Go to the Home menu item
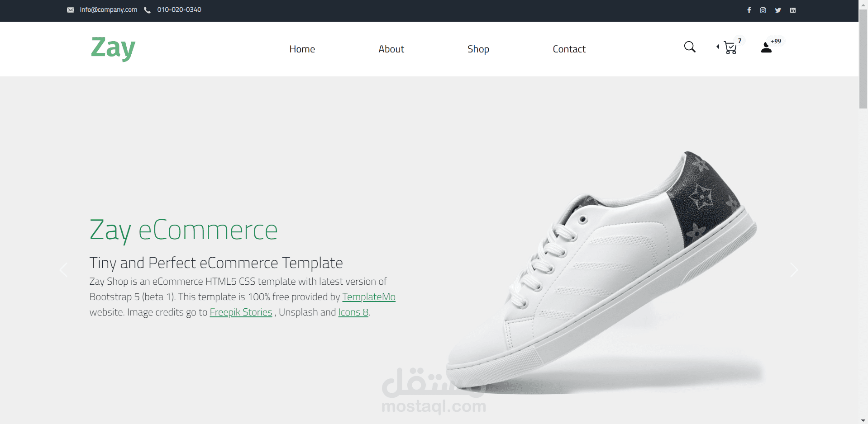Viewport: 868px width, 424px height. [302, 49]
